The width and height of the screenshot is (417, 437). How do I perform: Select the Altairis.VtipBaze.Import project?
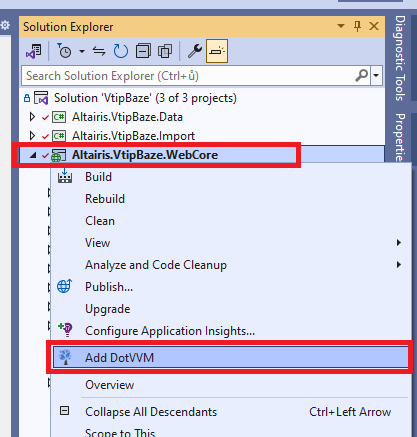tap(133, 136)
